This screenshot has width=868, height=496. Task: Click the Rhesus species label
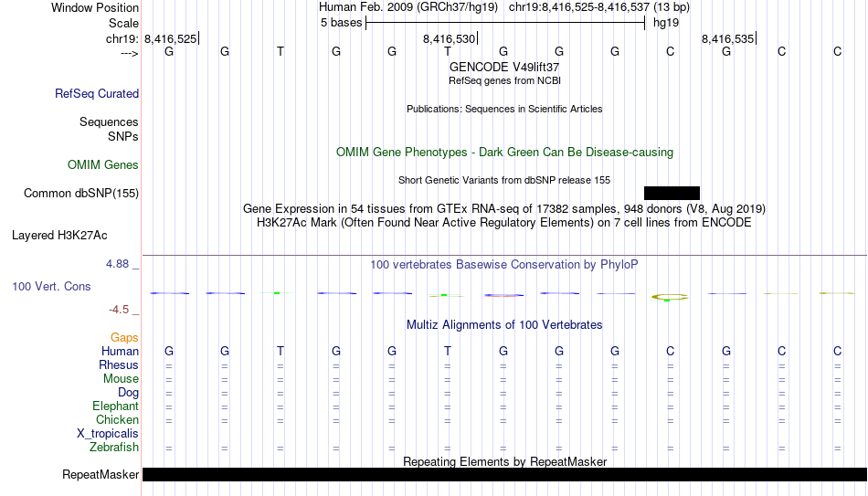(119, 365)
